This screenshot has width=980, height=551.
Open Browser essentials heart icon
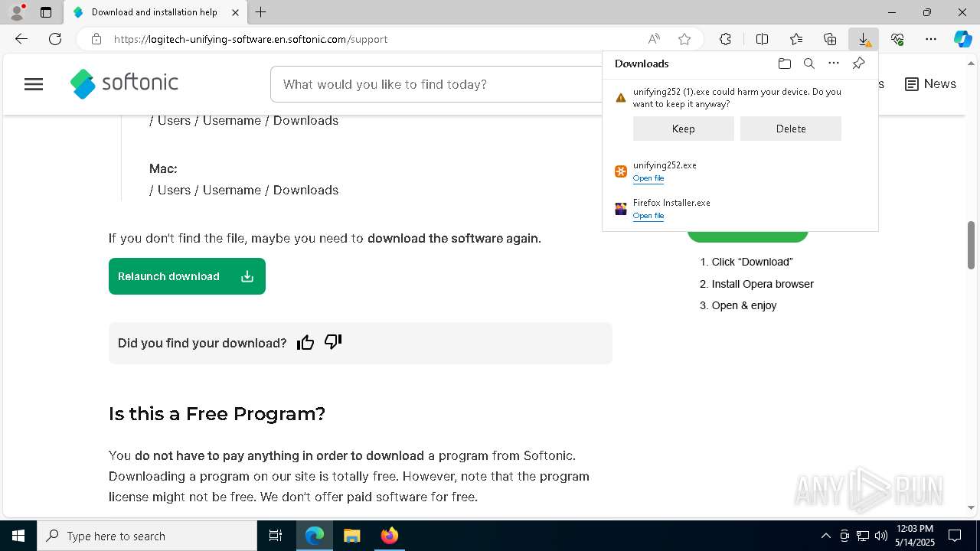click(897, 39)
